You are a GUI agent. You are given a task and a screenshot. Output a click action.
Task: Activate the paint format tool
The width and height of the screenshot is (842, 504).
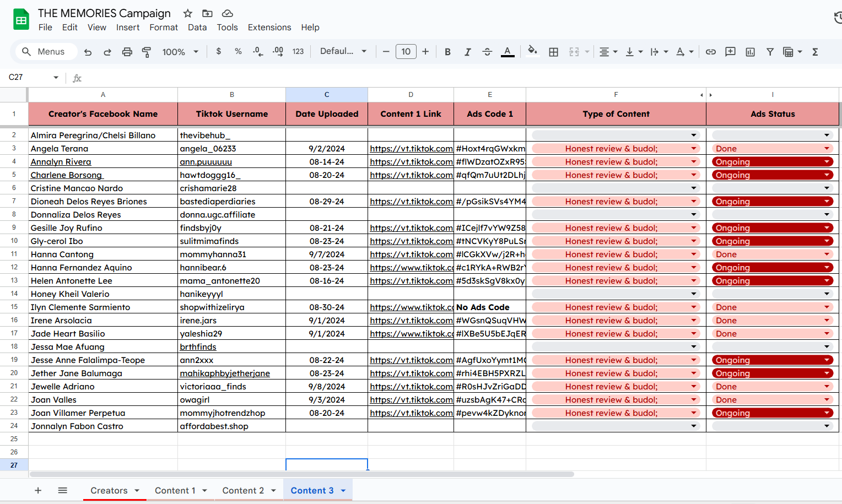[x=147, y=52]
